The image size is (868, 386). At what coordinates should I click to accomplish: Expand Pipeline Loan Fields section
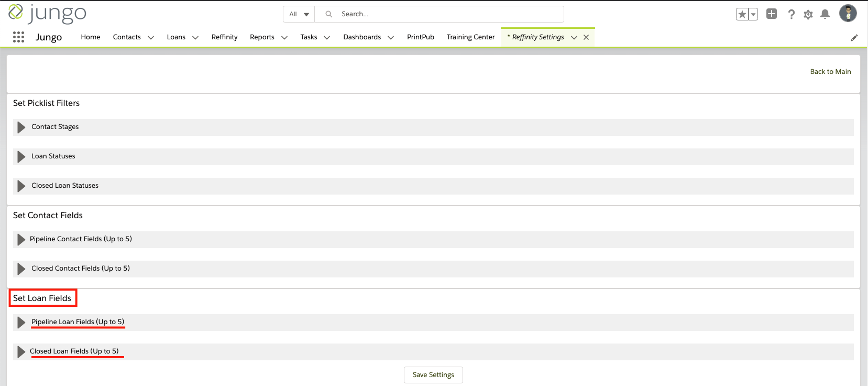pyautogui.click(x=21, y=323)
